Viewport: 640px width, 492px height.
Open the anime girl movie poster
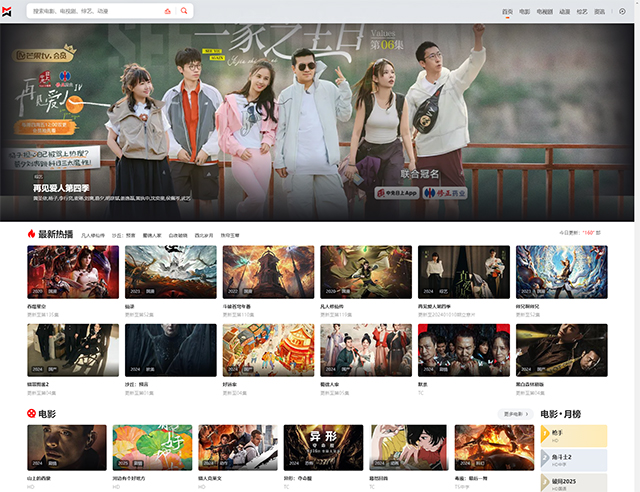[x=409, y=447]
